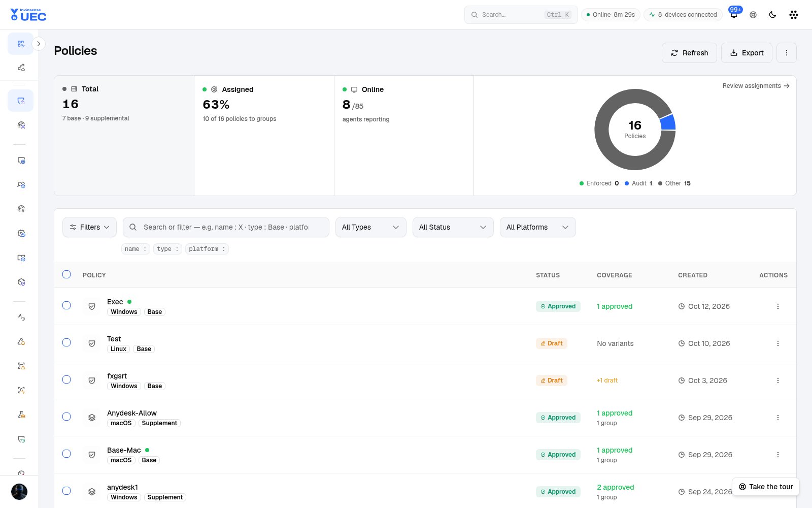
Task: Click the global Search box in header
Action: 521,15
